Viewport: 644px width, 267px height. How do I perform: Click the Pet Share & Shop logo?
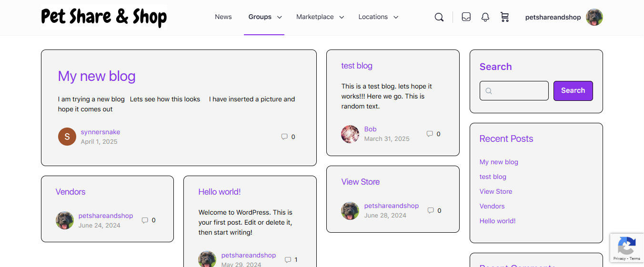[x=104, y=17]
